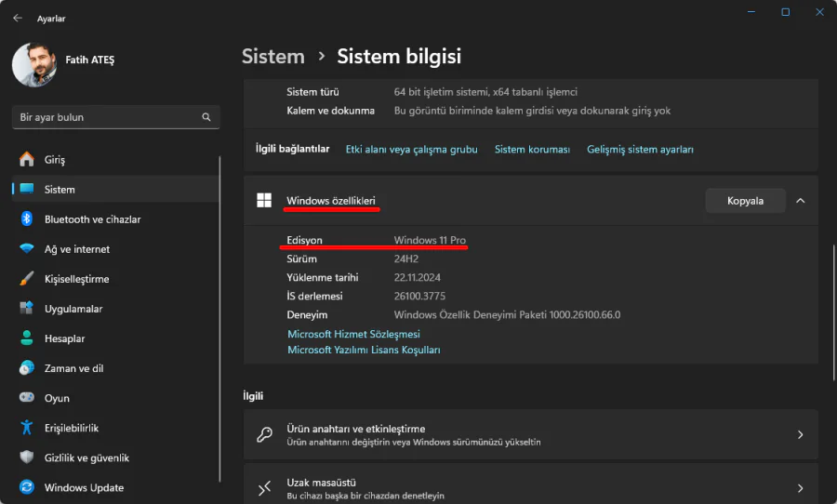
Task: Click the Sistem monitor icon in sidebar
Action: click(x=27, y=189)
